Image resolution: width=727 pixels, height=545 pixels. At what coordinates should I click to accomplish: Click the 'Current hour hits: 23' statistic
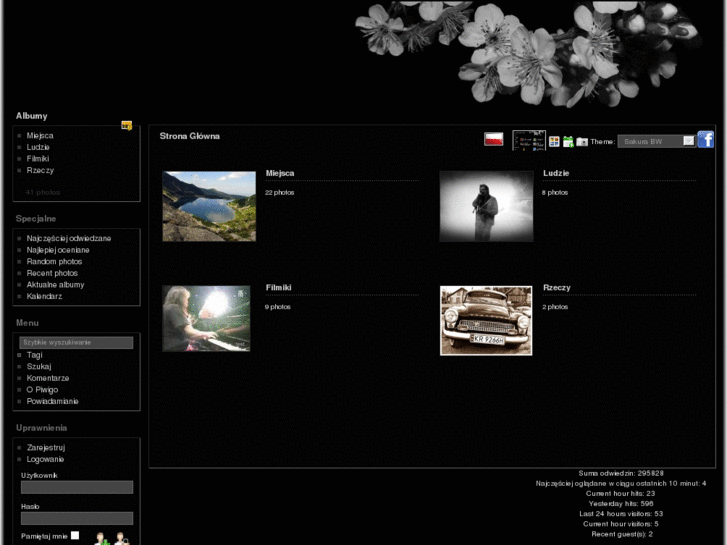click(x=620, y=494)
